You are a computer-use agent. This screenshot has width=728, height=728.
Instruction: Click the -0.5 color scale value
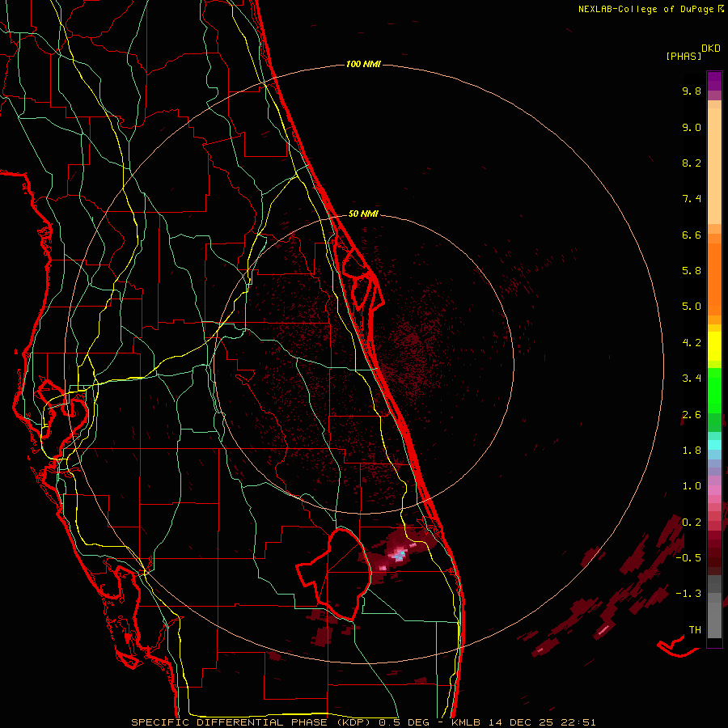point(688,558)
